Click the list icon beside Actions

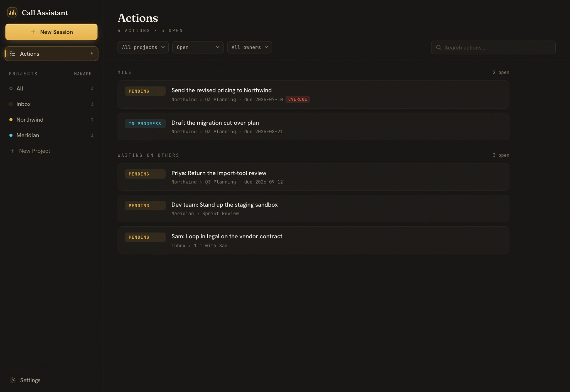pos(13,54)
